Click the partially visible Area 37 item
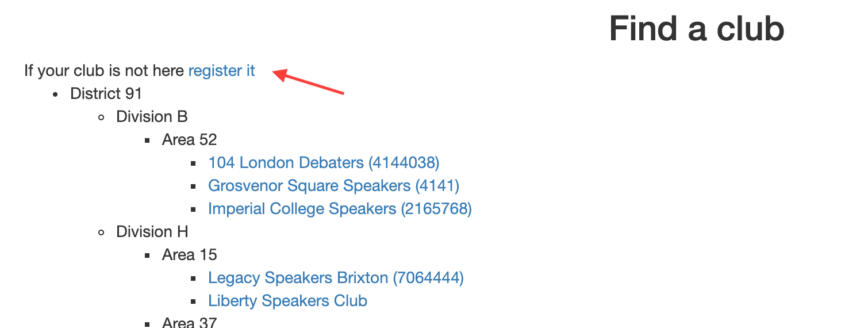The image size is (868, 328). pos(189,322)
